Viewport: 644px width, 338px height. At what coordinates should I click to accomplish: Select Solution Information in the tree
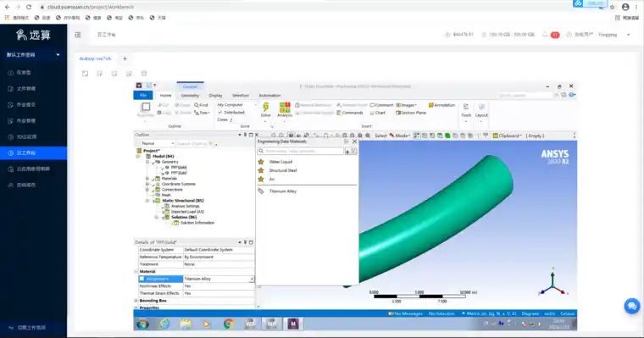click(197, 223)
